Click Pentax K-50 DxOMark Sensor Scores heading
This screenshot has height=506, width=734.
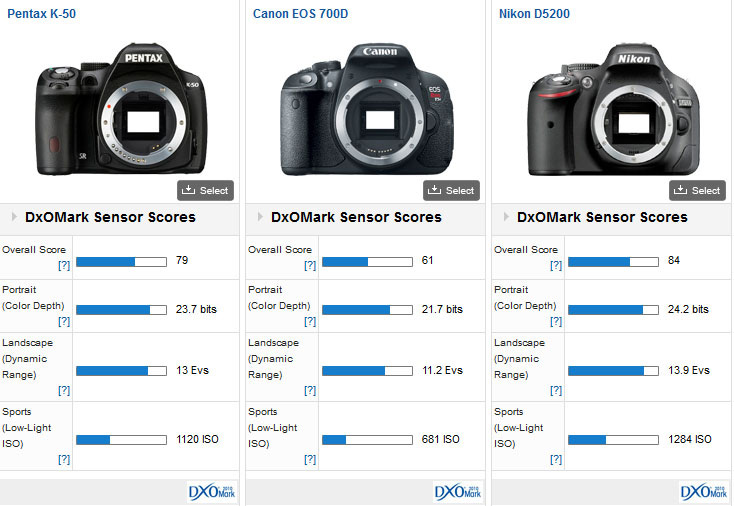coord(110,217)
